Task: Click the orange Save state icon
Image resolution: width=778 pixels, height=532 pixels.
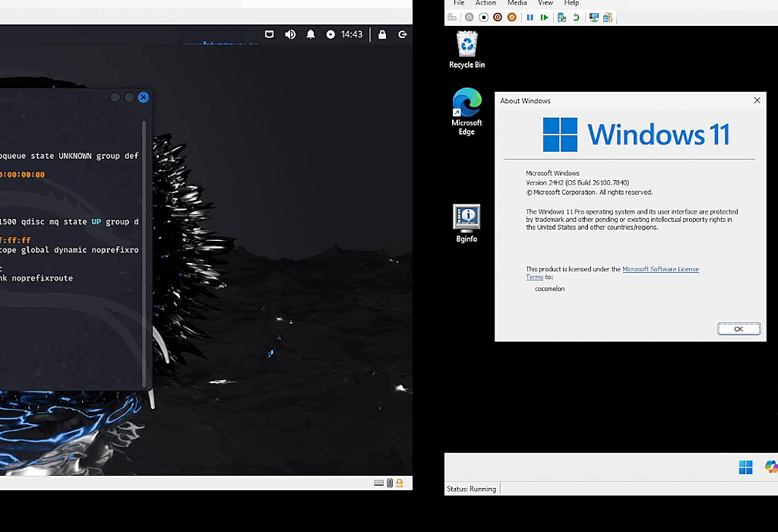Action: pyautogui.click(x=511, y=17)
